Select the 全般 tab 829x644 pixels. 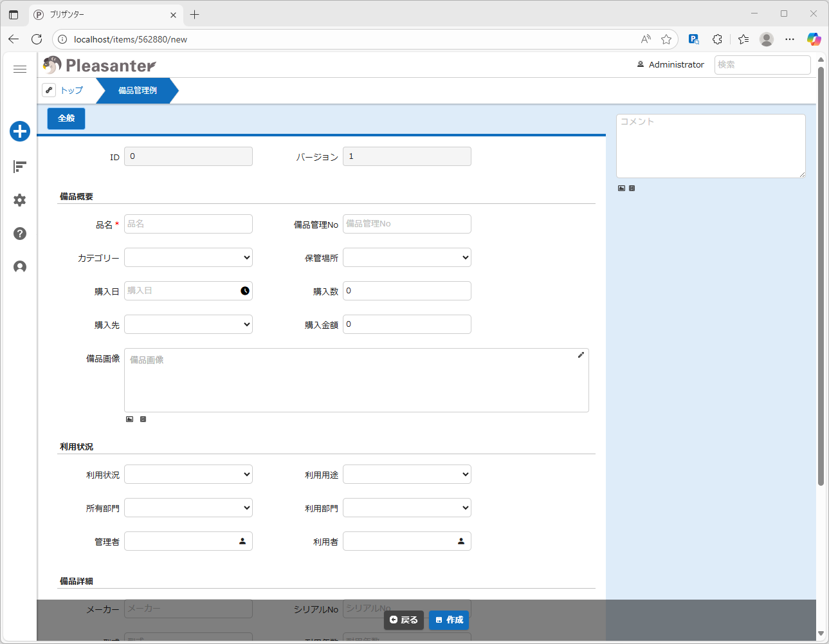tap(66, 118)
